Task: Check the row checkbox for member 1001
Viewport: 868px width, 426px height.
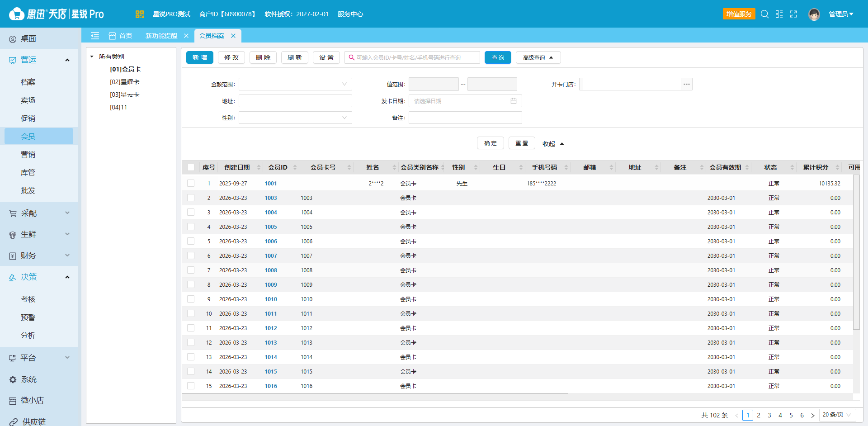Action: pos(191,183)
